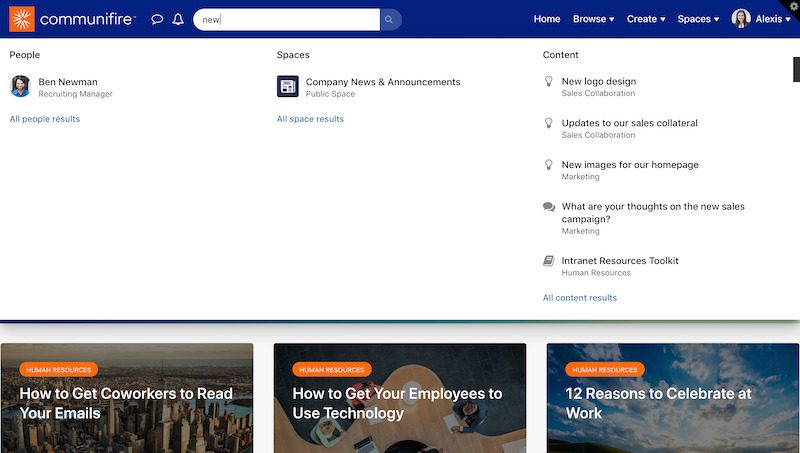Click the search field containing "new"
Image resolution: width=800 pixels, height=453 pixels.
pyautogui.click(x=287, y=19)
